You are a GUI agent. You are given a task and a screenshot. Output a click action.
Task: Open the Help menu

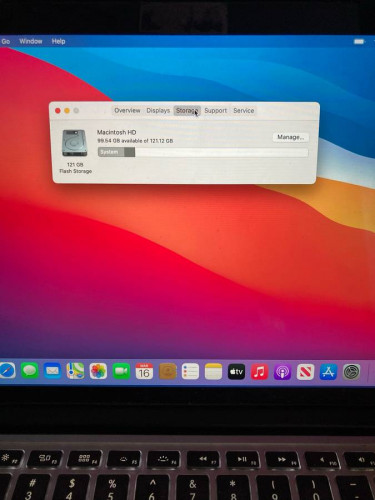coord(58,41)
